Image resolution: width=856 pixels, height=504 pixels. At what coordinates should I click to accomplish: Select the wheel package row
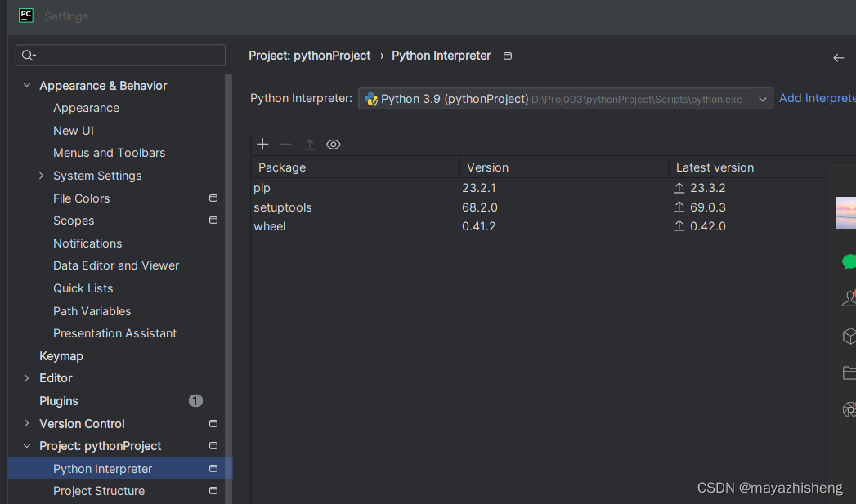point(540,225)
